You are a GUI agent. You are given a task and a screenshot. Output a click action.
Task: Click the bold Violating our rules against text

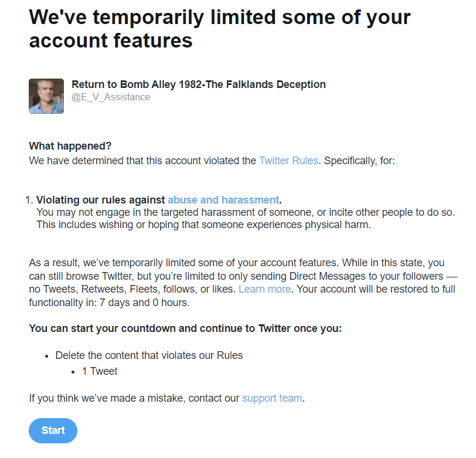101,199
